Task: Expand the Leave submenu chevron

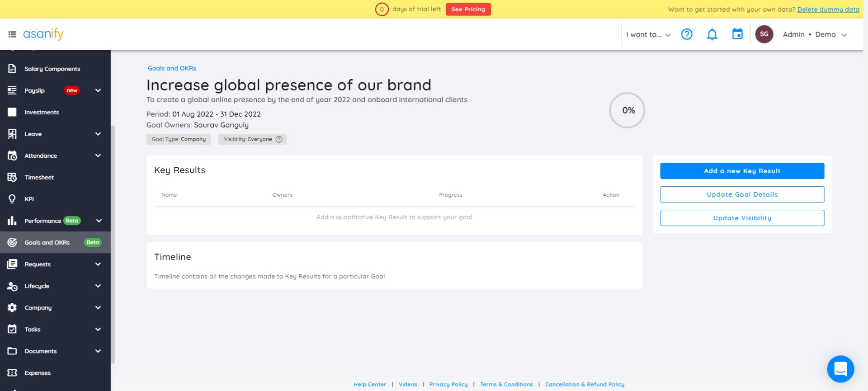Action: [x=98, y=134]
